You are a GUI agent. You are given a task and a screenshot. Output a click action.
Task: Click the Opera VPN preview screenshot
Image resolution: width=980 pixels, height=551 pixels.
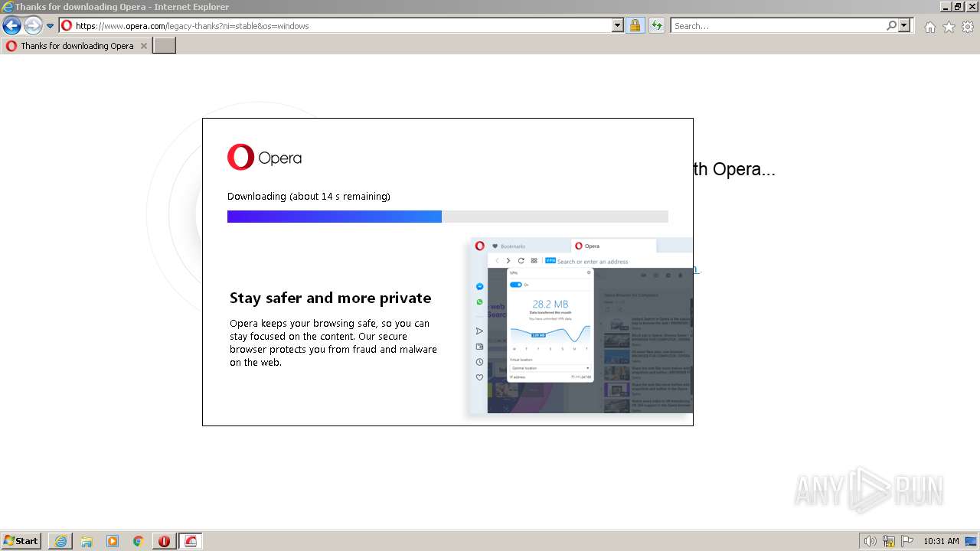click(581, 326)
